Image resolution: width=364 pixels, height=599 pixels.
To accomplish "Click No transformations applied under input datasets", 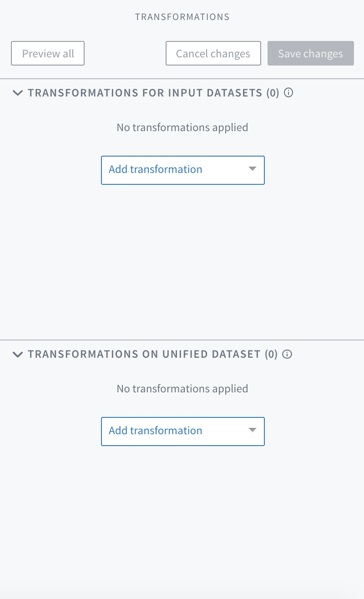I will (x=182, y=127).
